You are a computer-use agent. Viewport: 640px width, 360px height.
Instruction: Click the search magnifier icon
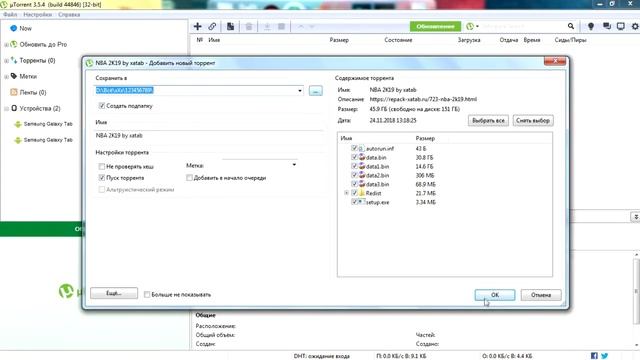point(571,26)
